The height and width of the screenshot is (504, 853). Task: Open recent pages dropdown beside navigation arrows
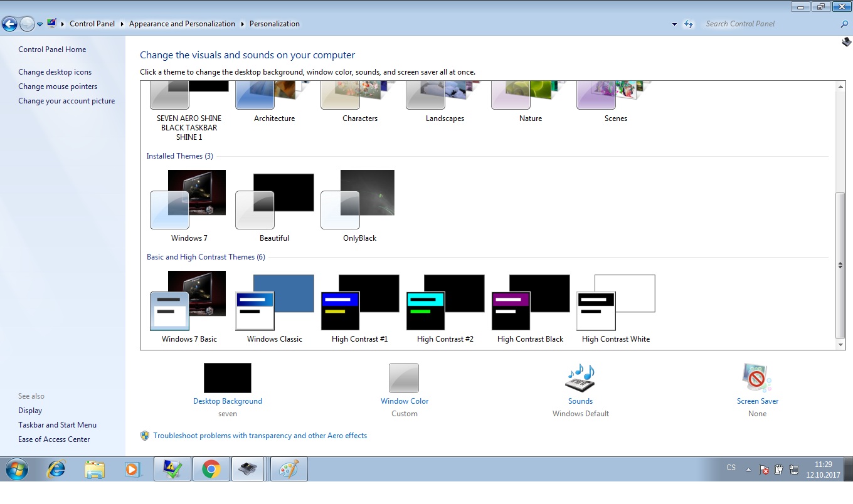tap(40, 24)
